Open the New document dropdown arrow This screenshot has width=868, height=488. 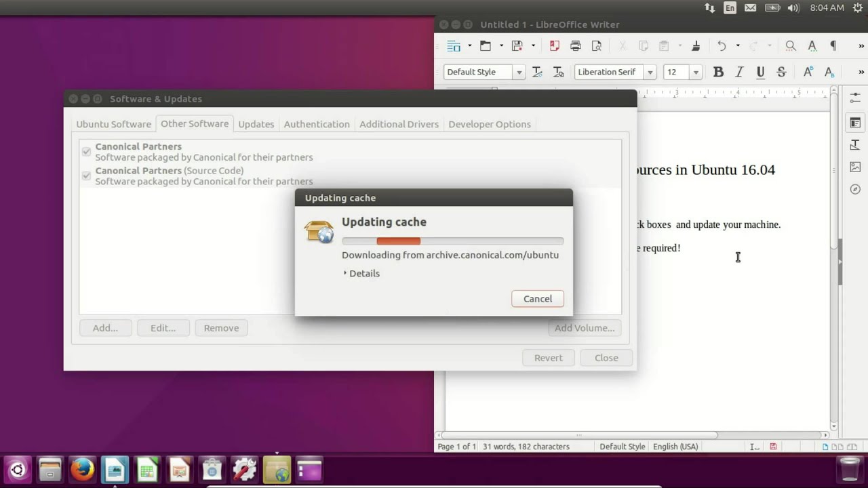point(469,46)
